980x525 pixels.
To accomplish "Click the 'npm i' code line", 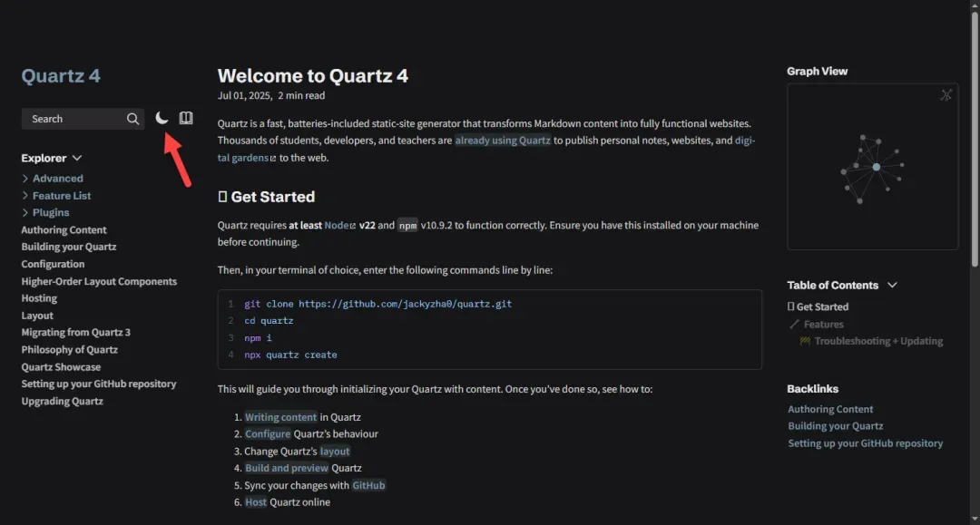I will (x=258, y=337).
